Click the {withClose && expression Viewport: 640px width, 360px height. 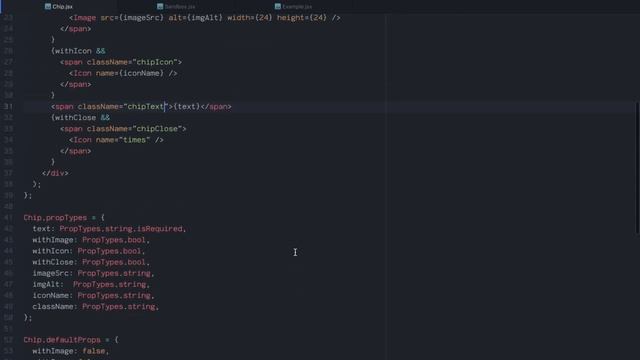(80, 118)
